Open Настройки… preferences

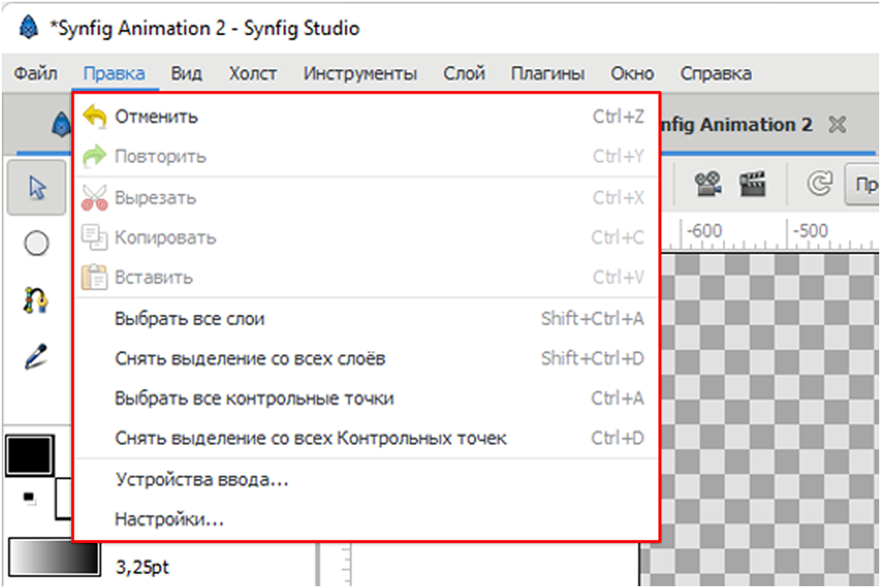coord(367,520)
